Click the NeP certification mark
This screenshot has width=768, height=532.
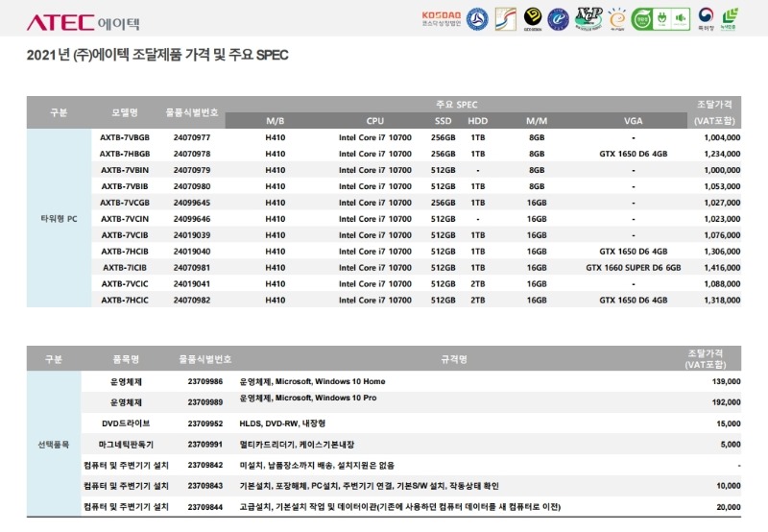[588, 19]
